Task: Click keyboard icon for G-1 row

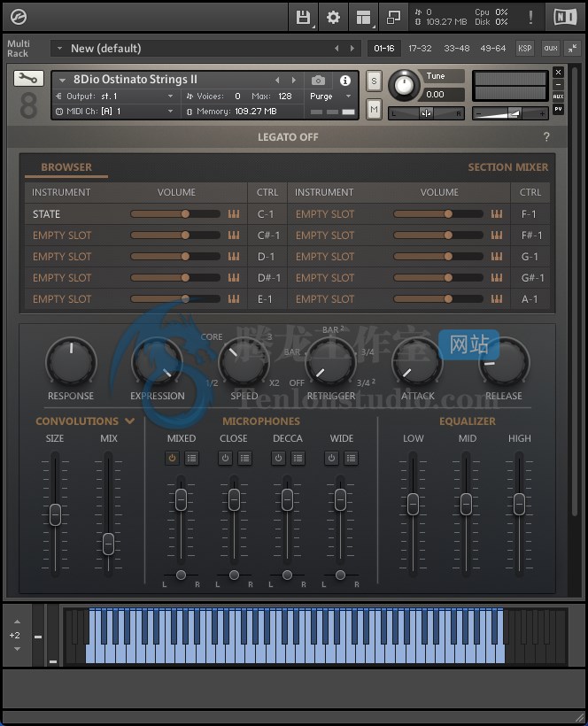Action: 497,257
